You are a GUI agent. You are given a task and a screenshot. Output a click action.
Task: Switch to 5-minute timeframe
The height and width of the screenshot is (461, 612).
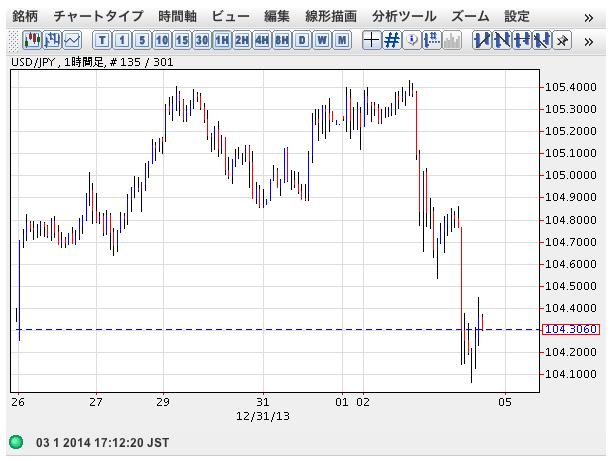pos(142,40)
